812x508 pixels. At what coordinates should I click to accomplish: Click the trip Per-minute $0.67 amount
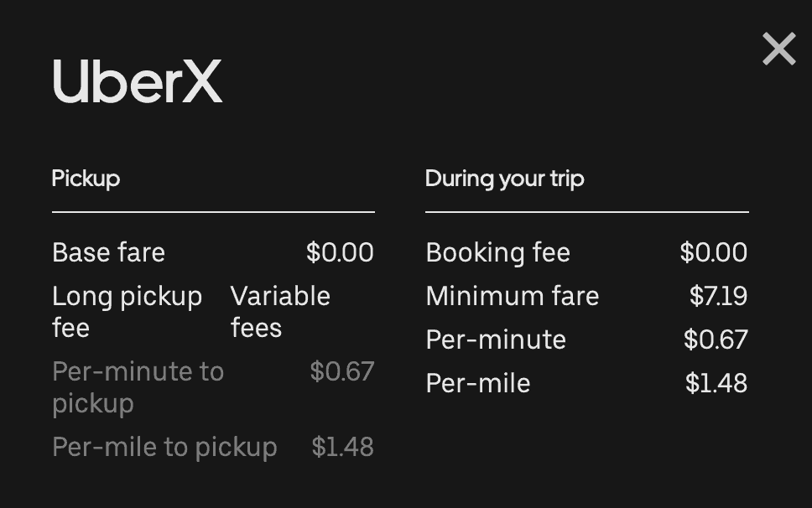[716, 340]
